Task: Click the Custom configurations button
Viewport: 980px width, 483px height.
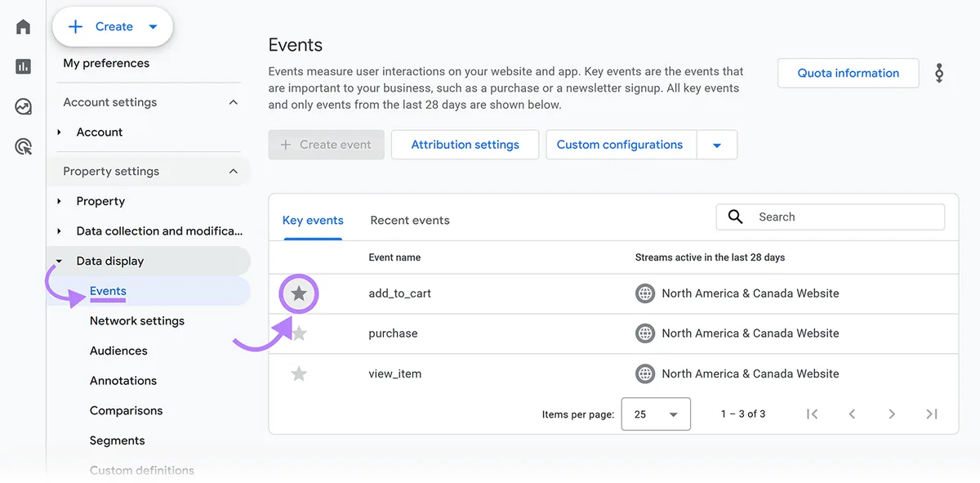Action: coord(620,145)
